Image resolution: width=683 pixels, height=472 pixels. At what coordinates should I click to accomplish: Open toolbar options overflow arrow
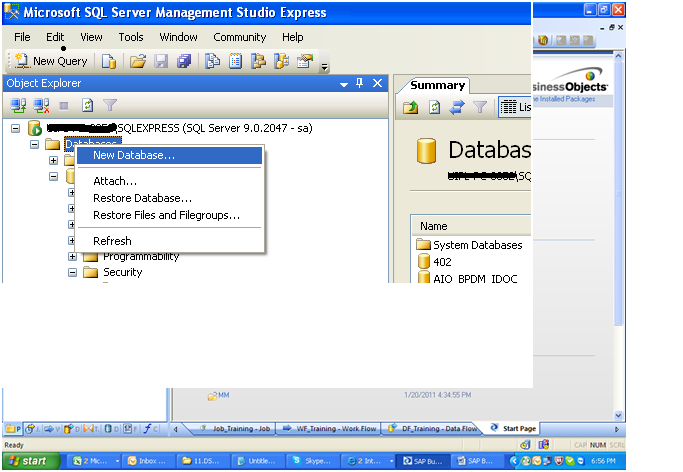324,67
